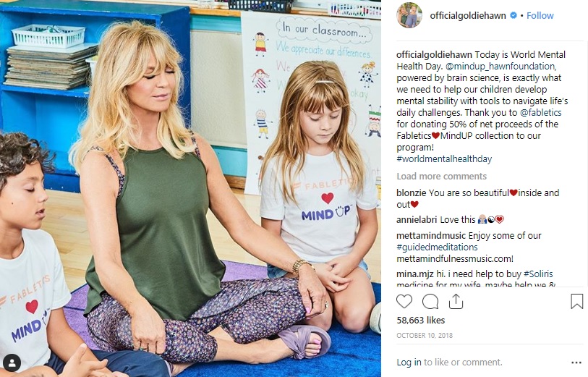
Task: Follow officialgoldiehawn account
Action: [x=540, y=15]
